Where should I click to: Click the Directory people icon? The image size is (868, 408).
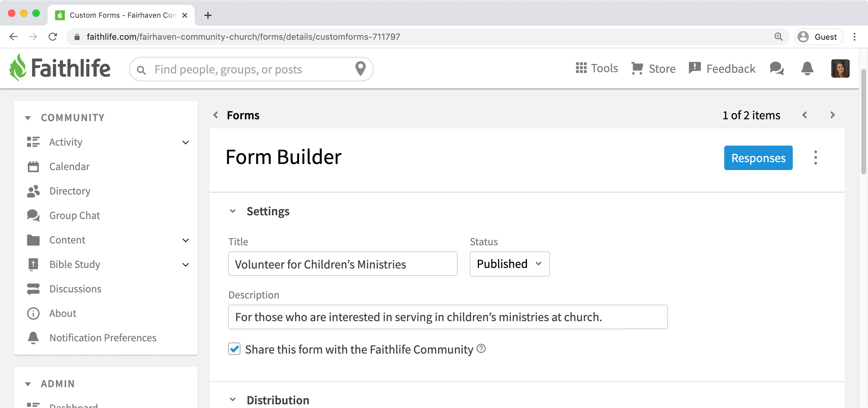coord(33,191)
